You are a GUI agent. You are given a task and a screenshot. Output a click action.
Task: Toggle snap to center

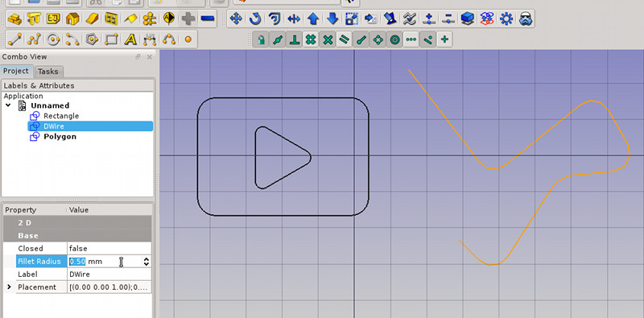tap(394, 40)
